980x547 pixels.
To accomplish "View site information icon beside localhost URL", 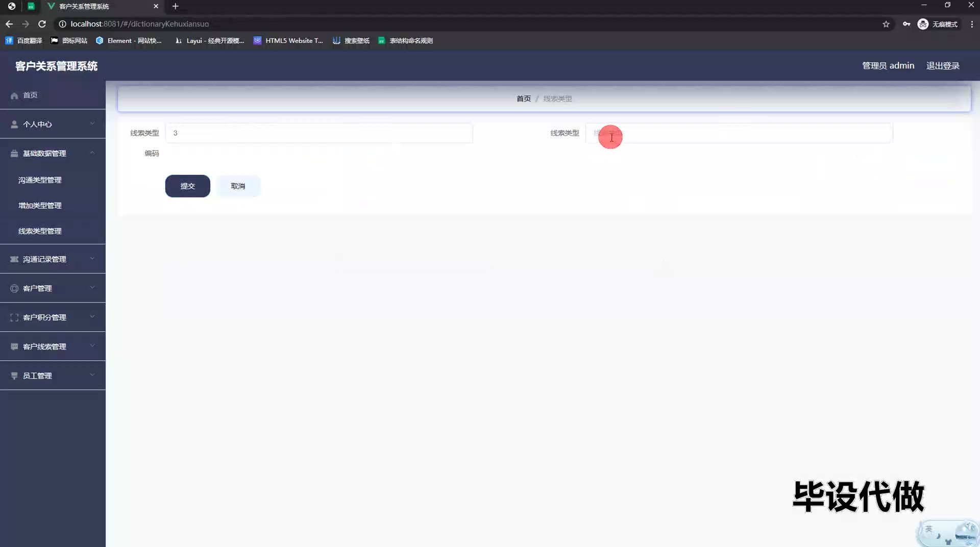I will 62,24.
